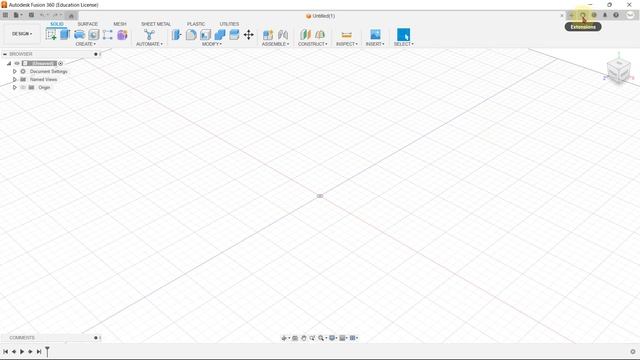The width and height of the screenshot is (640, 360).
Task: Collapse the root component tree node
Action: [x=9, y=63]
